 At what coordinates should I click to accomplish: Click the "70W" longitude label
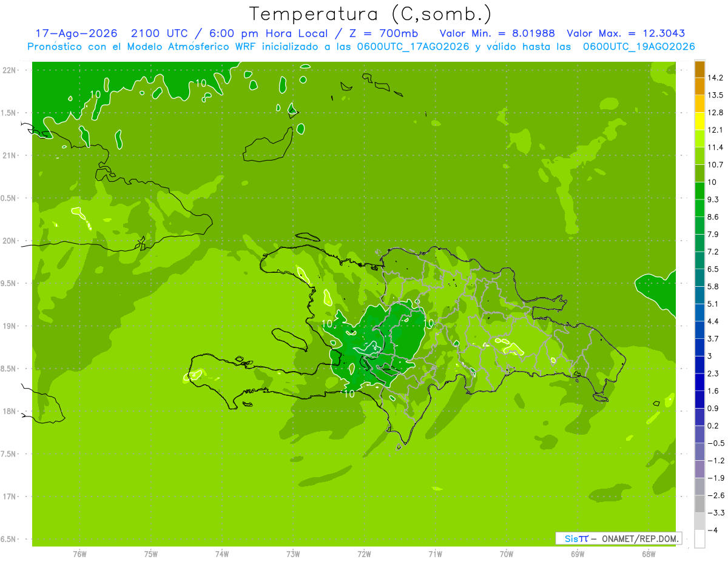(507, 554)
